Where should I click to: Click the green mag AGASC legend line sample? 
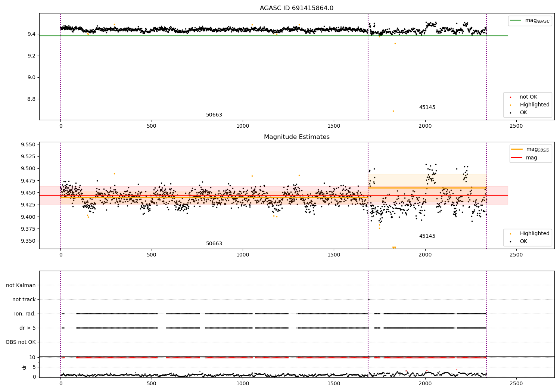pyautogui.click(x=516, y=21)
